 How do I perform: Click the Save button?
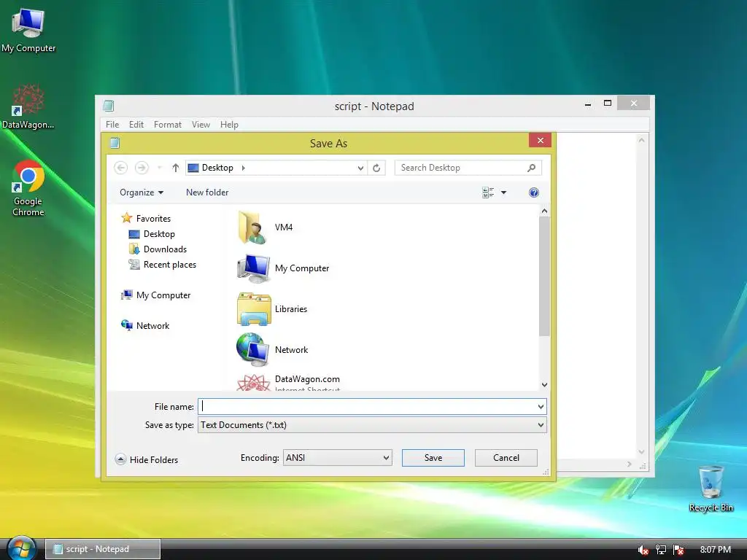click(x=433, y=458)
